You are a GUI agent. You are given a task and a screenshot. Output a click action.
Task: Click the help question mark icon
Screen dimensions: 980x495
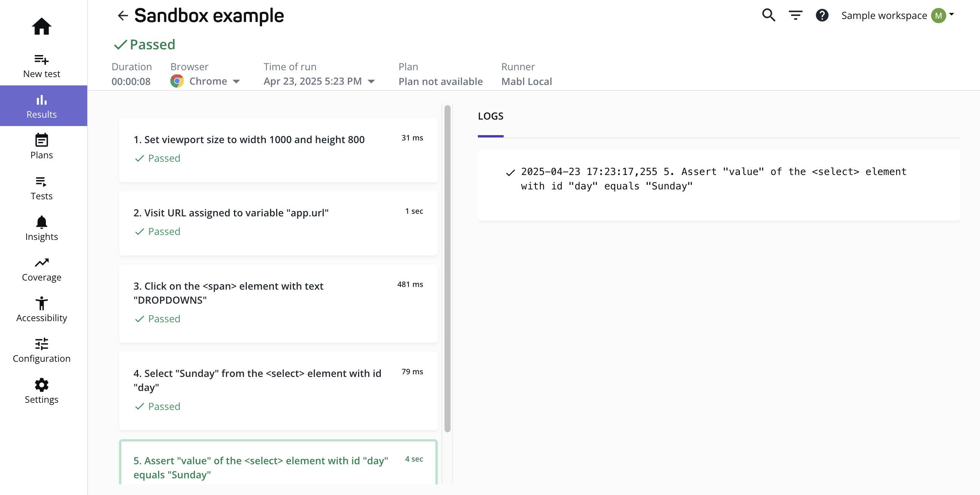click(822, 15)
